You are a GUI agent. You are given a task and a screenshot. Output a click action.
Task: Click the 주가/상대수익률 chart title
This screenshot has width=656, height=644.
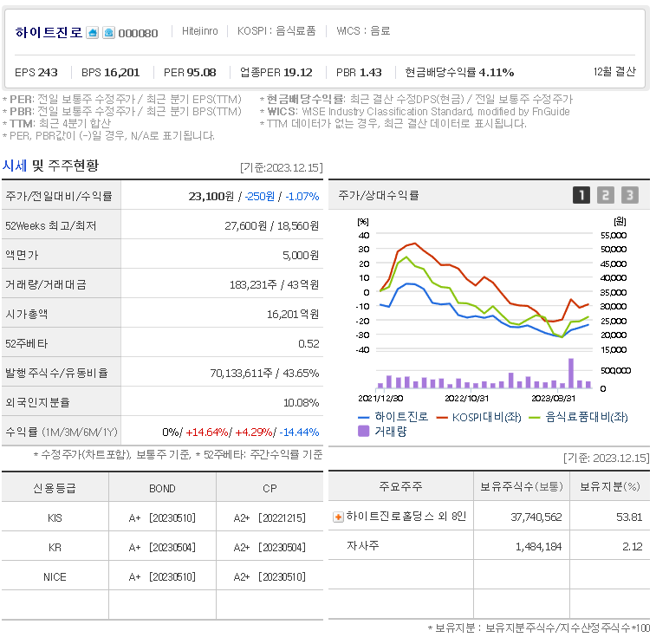379,195
